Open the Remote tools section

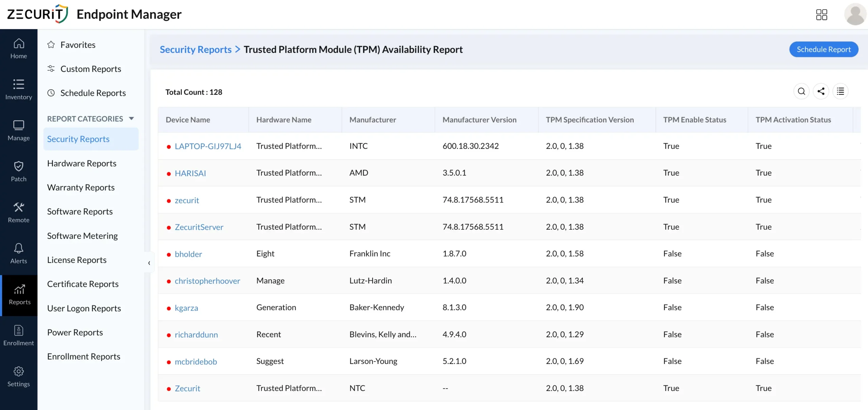pos(19,213)
